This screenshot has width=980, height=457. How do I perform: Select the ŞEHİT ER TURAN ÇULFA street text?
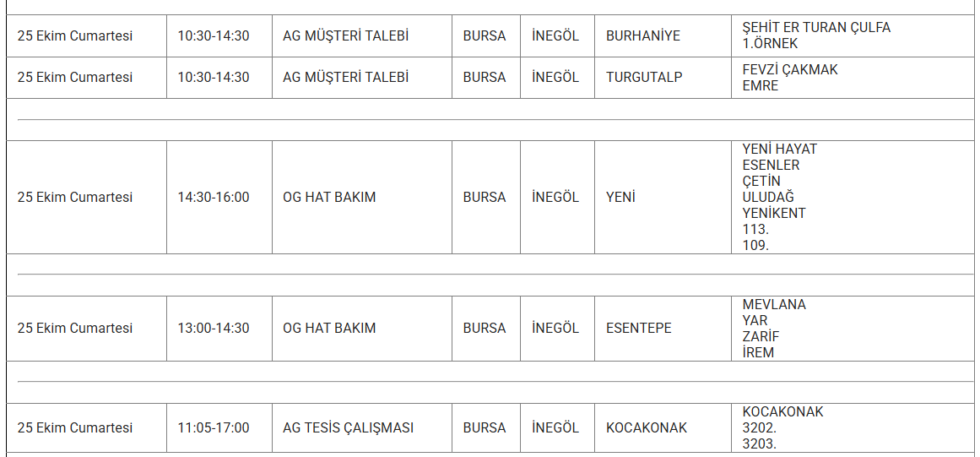click(816, 27)
